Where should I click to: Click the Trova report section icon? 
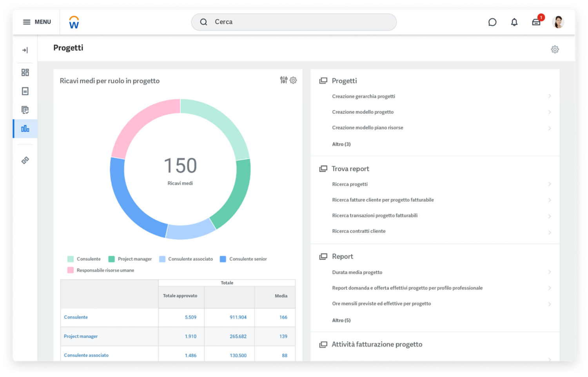(323, 169)
